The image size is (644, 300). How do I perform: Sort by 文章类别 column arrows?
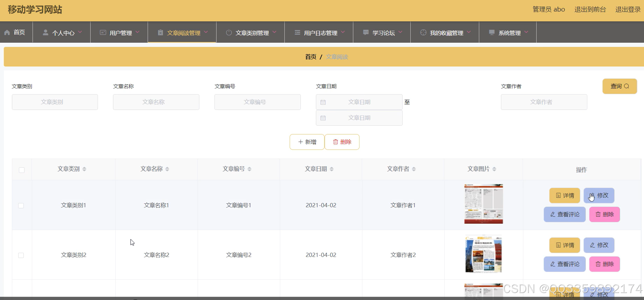coord(84,169)
